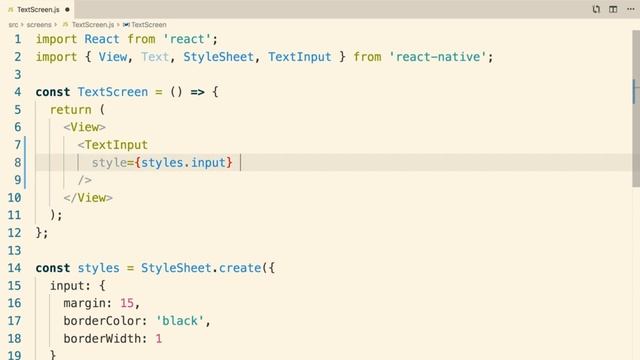Click the dimmed Text import on line 2
The width and height of the screenshot is (640, 360).
point(155,57)
